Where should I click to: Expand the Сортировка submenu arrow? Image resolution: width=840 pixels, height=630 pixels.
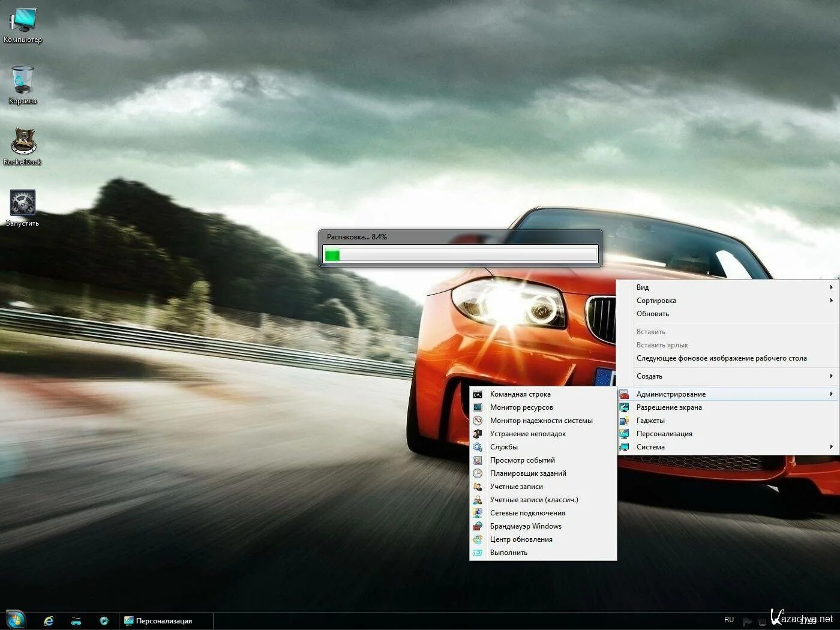831,301
